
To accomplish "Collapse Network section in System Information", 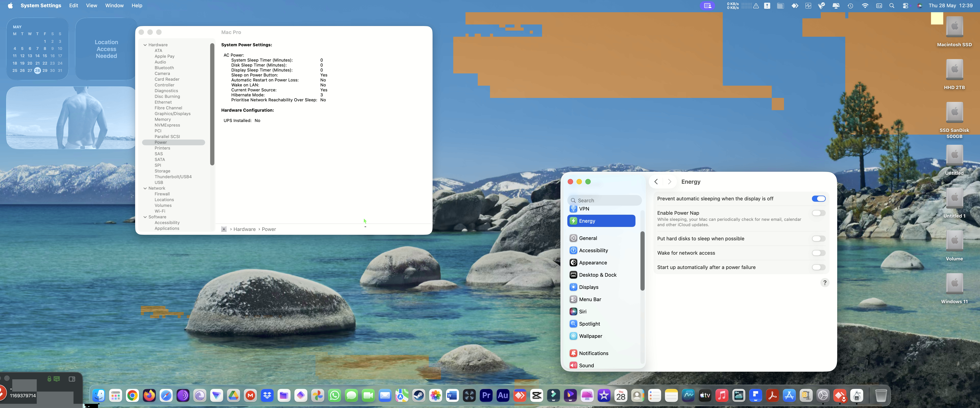I will pyautogui.click(x=145, y=189).
